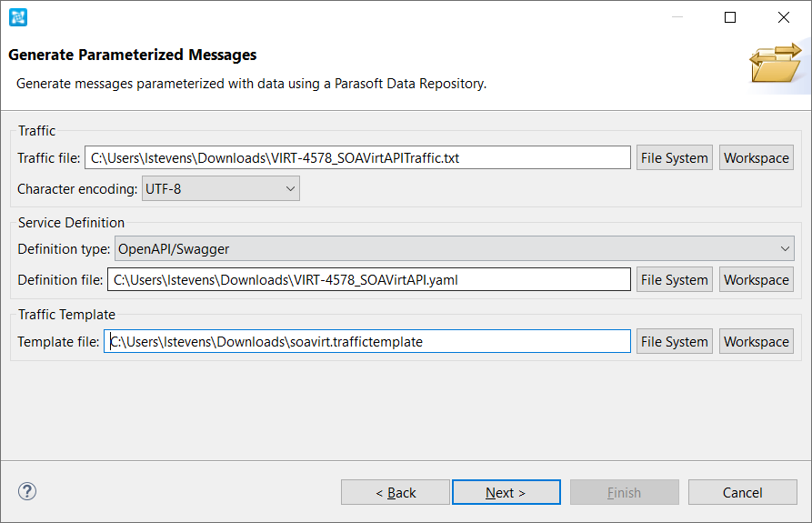Browse File System for Template file
The height and width of the screenshot is (523, 812).
675,342
